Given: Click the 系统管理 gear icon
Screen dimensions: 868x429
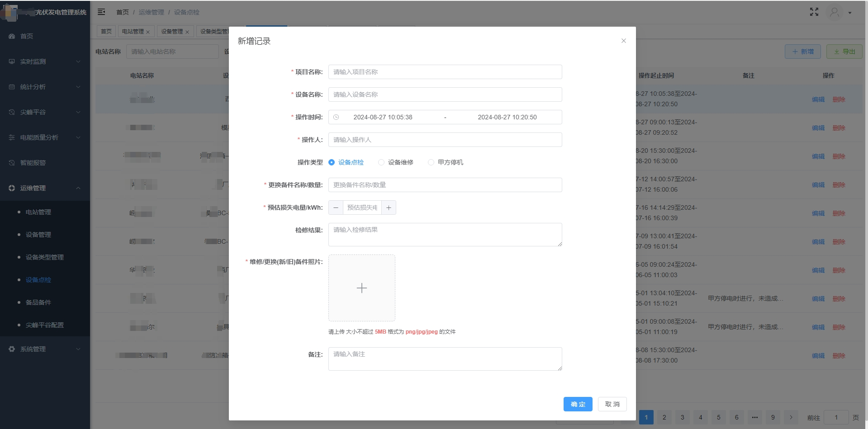Looking at the screenshot, I should (12, 349).
